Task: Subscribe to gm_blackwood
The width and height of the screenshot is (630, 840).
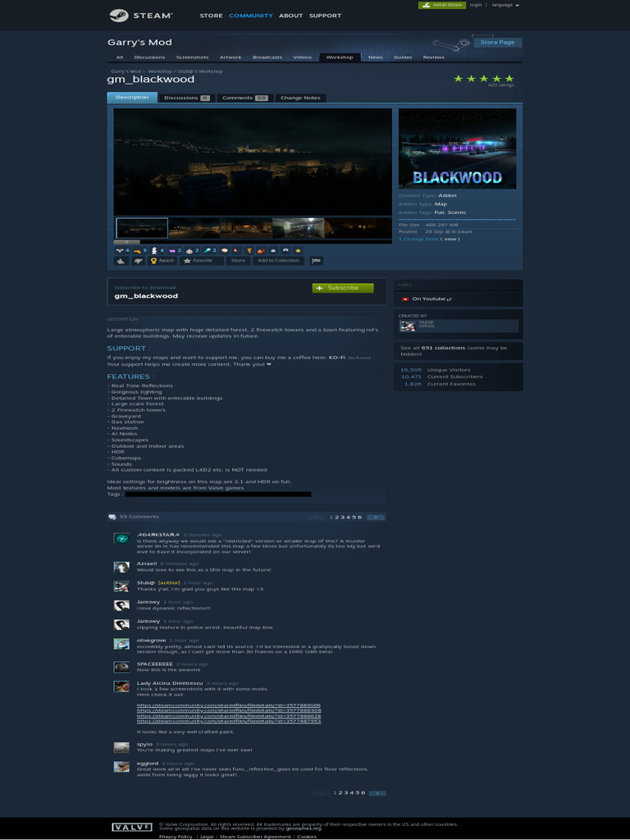Action: click(343, 288)
